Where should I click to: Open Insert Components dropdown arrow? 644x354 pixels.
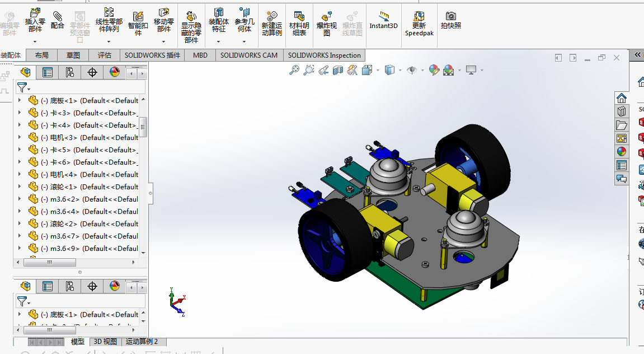pyautogui.click(x=35, y=41)
